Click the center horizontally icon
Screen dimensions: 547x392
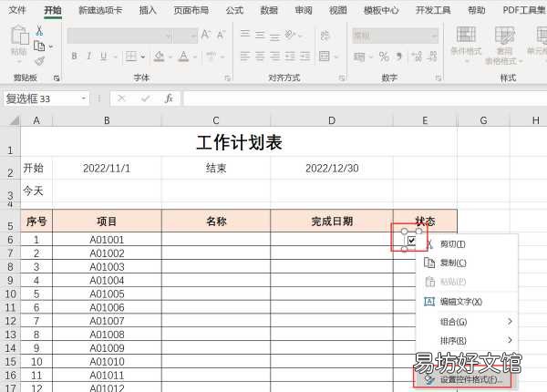point(260,56)
